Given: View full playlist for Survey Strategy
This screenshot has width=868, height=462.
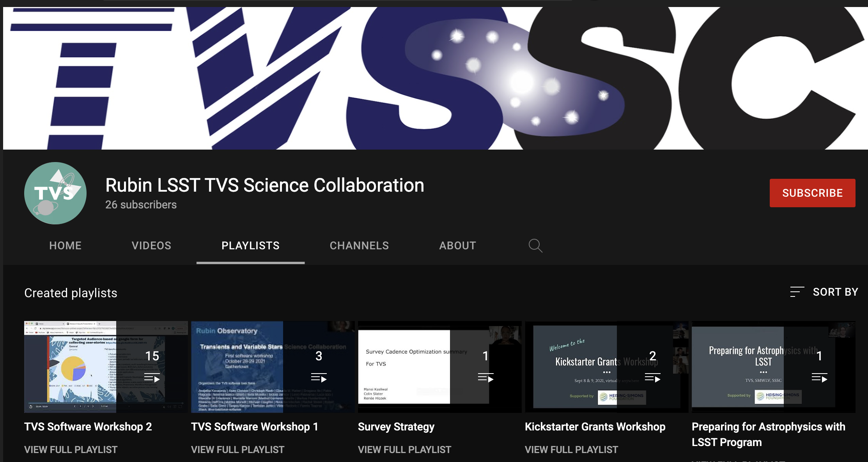Looking at the screenshot, I should tap(404, 450).
